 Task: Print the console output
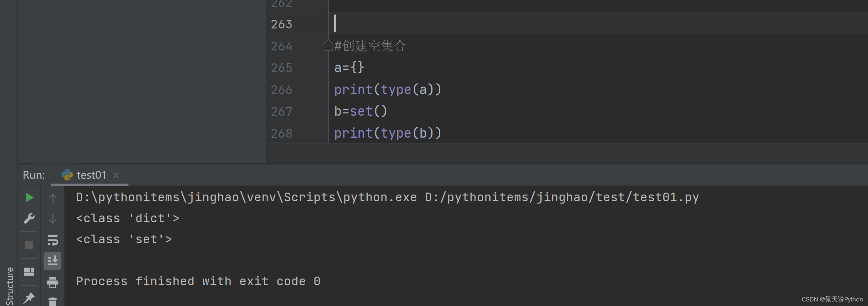click(53, 282)
